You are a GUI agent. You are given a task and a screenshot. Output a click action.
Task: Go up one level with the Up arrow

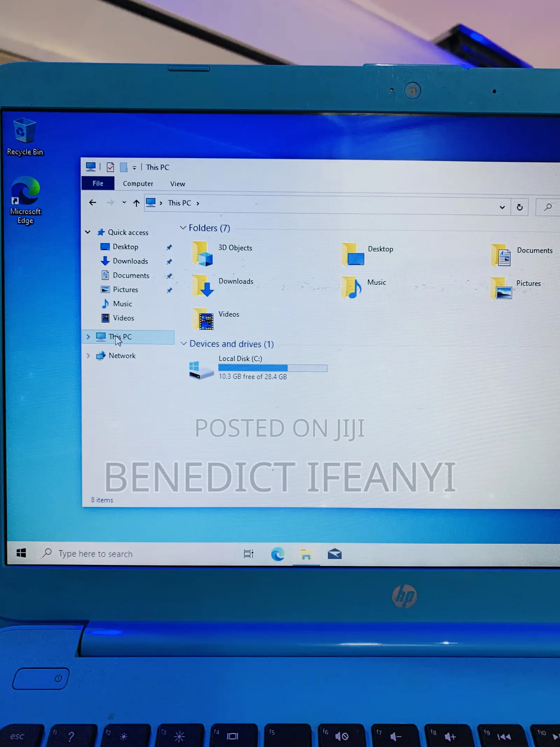[136, 203]
